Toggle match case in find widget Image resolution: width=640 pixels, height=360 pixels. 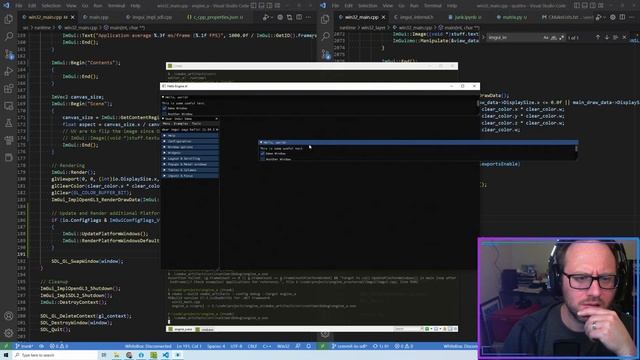point(546,38)
